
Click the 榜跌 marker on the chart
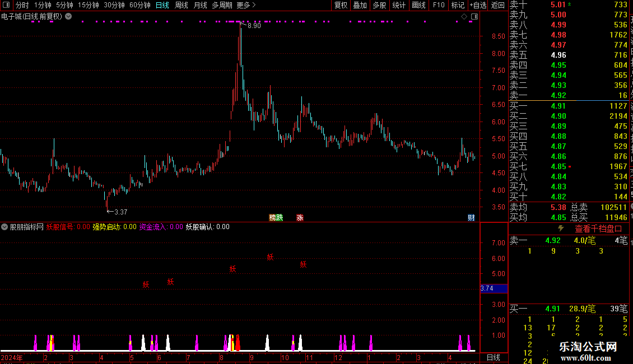coord(276,217)
